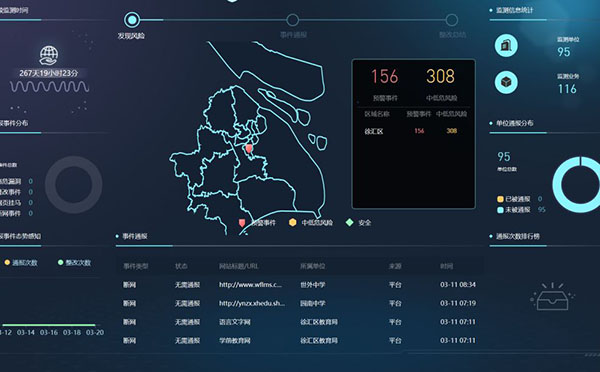Click the red 预警事件 legend shield
Screen dimensions: 600x372
(x=242, y=223)
